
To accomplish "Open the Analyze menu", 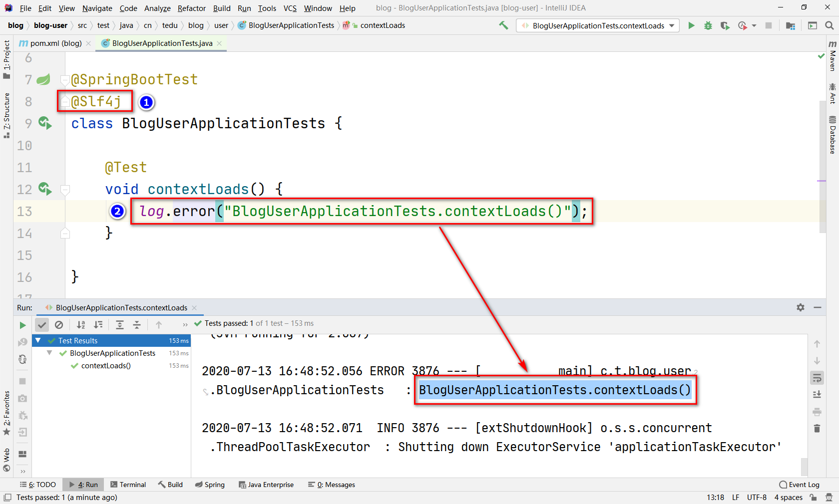I will coord(157,8).
